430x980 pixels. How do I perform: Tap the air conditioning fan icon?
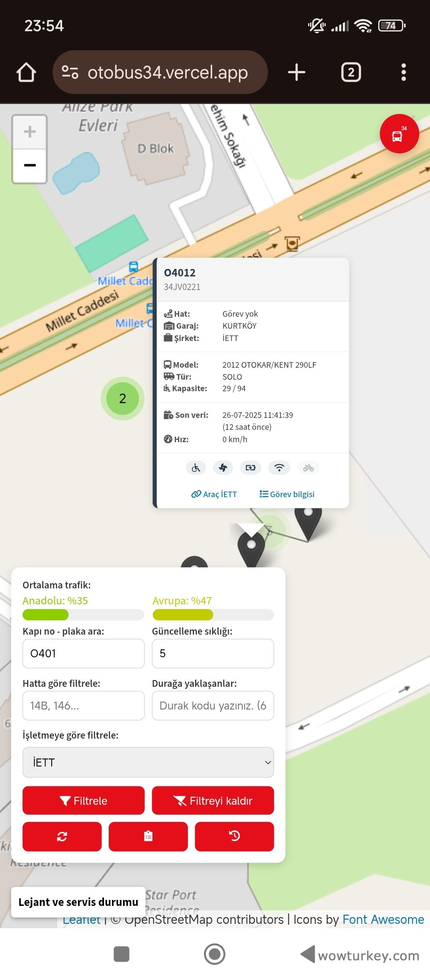pyautogui.click(x=223, y=468)
